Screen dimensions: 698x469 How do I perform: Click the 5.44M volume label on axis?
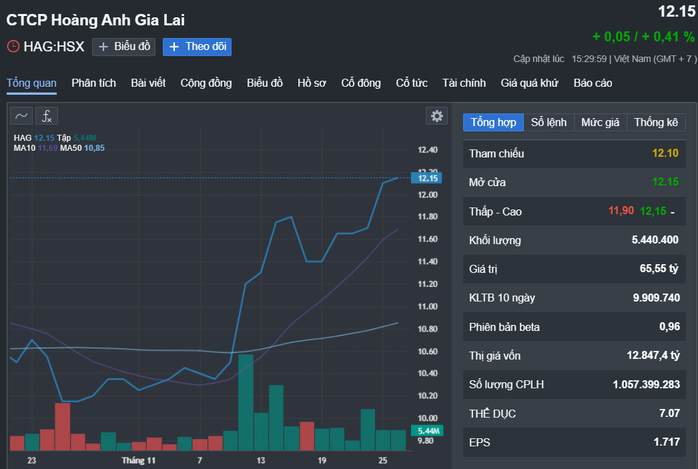[x=427, y=431]
